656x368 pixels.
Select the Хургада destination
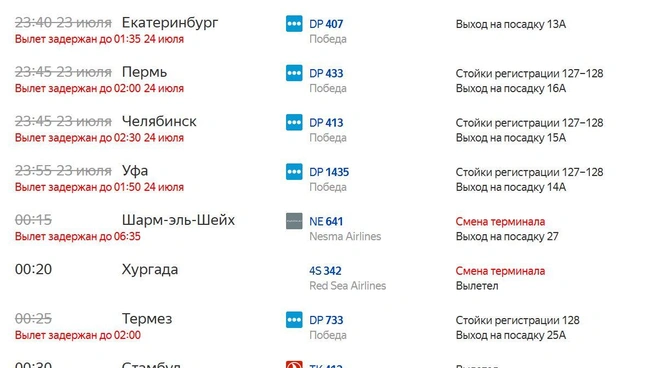(150, 270)
